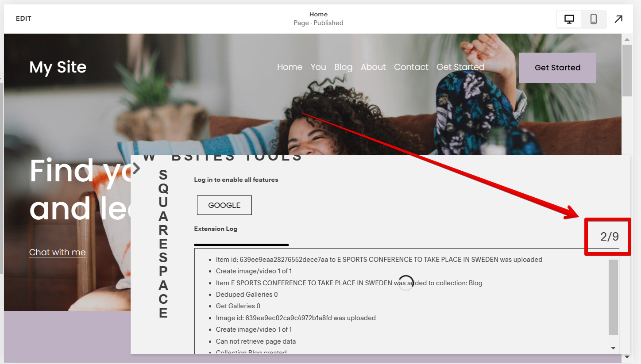
Task: Log in with the GOOGLE button
Action: [224, 205]
